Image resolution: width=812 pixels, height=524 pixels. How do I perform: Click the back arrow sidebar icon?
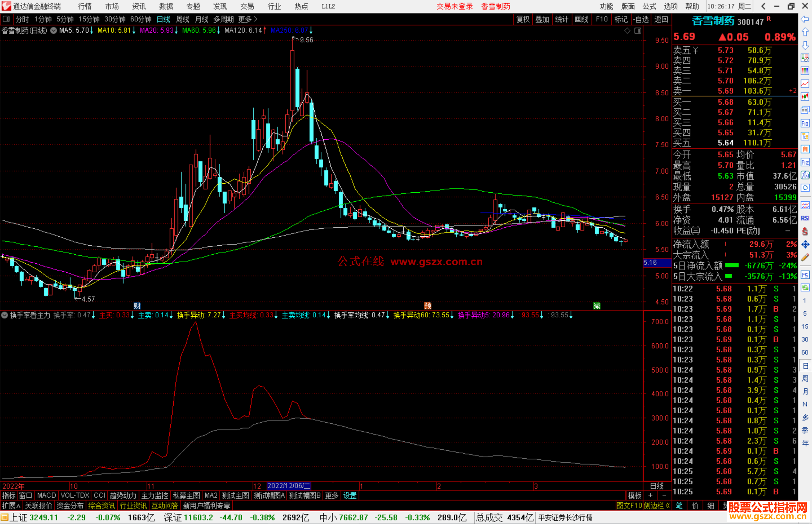click(805, 19)
